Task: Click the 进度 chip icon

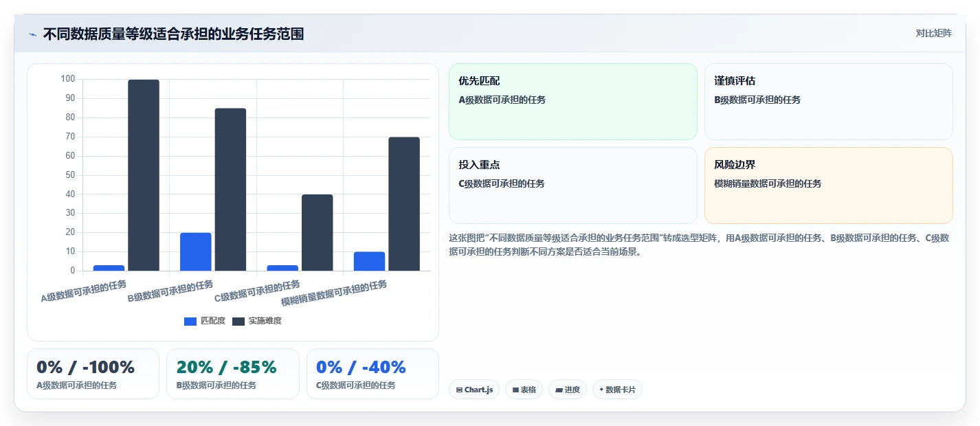Action: 559,390
